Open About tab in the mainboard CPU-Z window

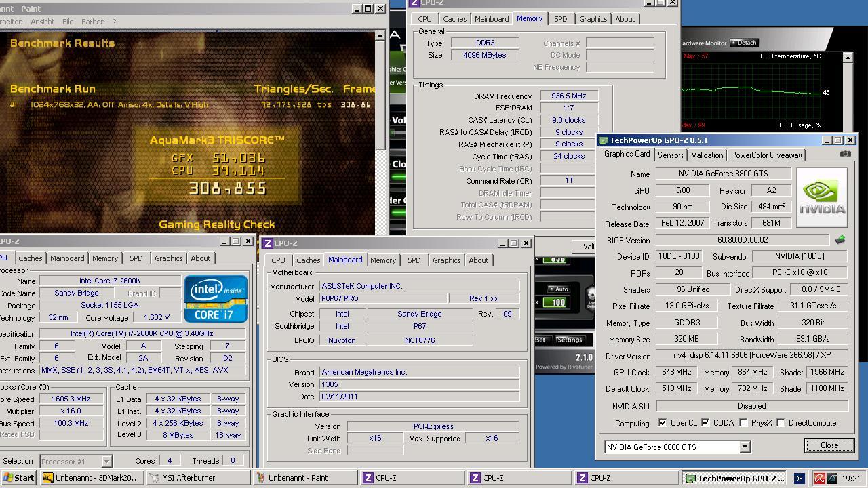pyautogui.click(x=478, y=260)
